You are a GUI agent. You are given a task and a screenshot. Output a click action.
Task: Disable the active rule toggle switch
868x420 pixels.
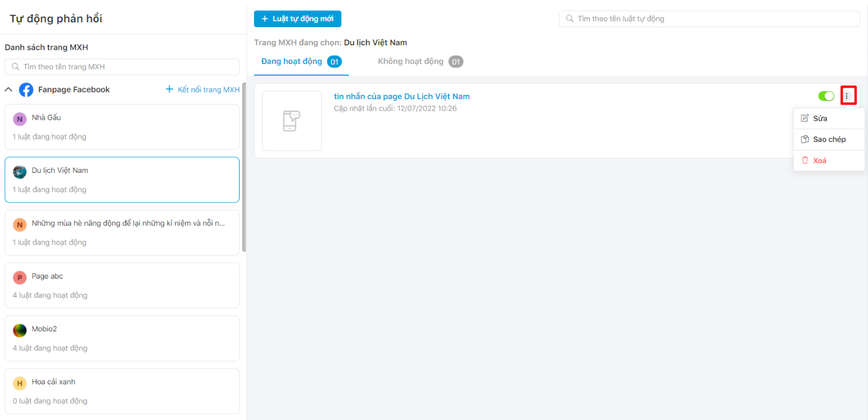(826, 95)
